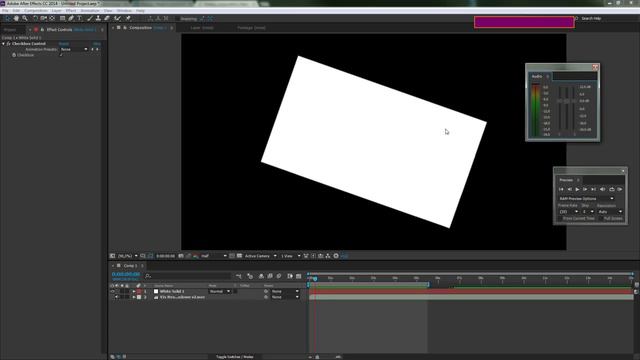The width and height of the screenshot is (640, 360).
Task: Select the Horizontal Type tool
Action: 80,18
